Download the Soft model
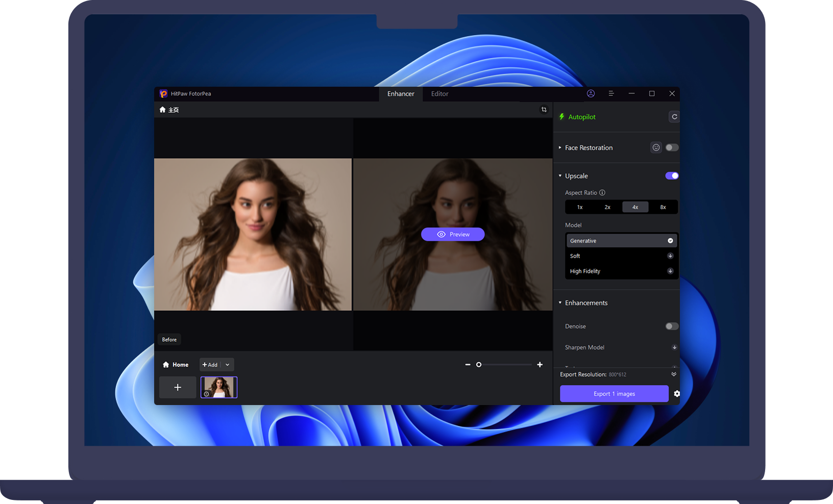Image resolution: width=833 pixels, height=504 pixels. click(670, 256)
